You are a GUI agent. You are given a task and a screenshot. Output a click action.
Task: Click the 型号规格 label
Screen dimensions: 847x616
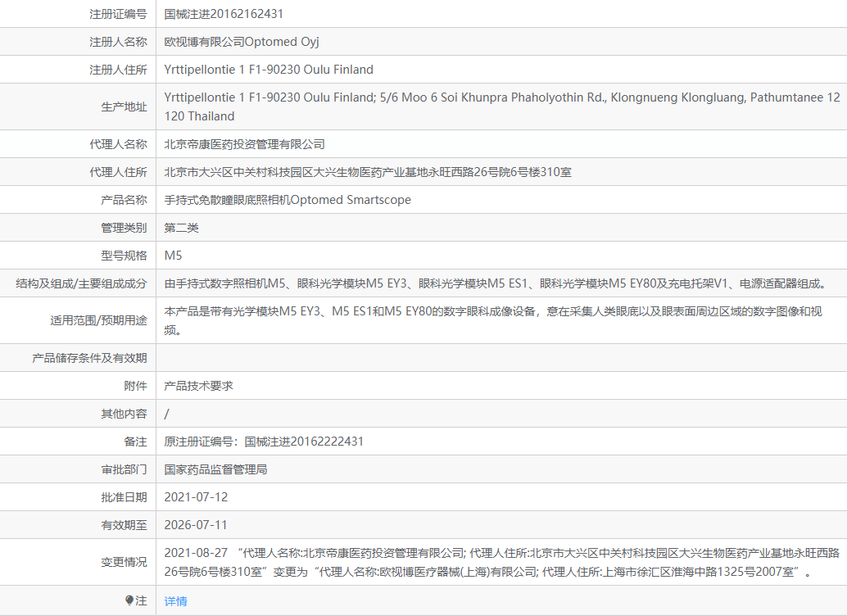pos(124,256)
